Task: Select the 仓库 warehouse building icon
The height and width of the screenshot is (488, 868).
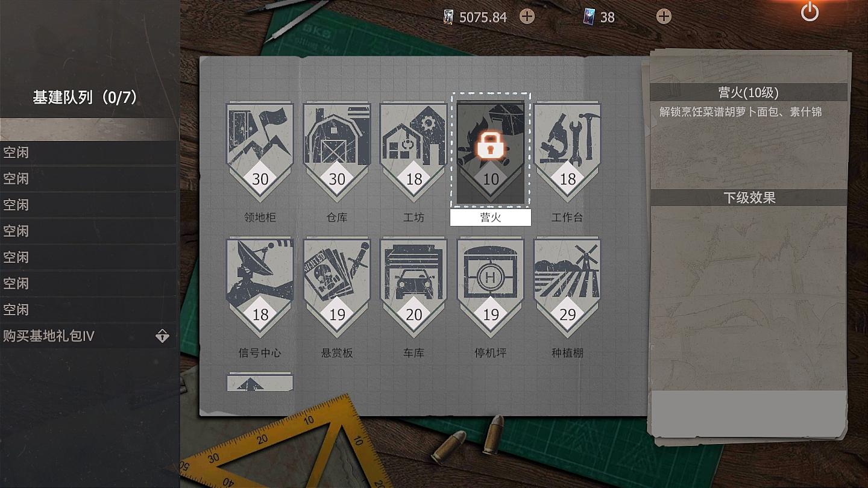Action: click(337, 152)
